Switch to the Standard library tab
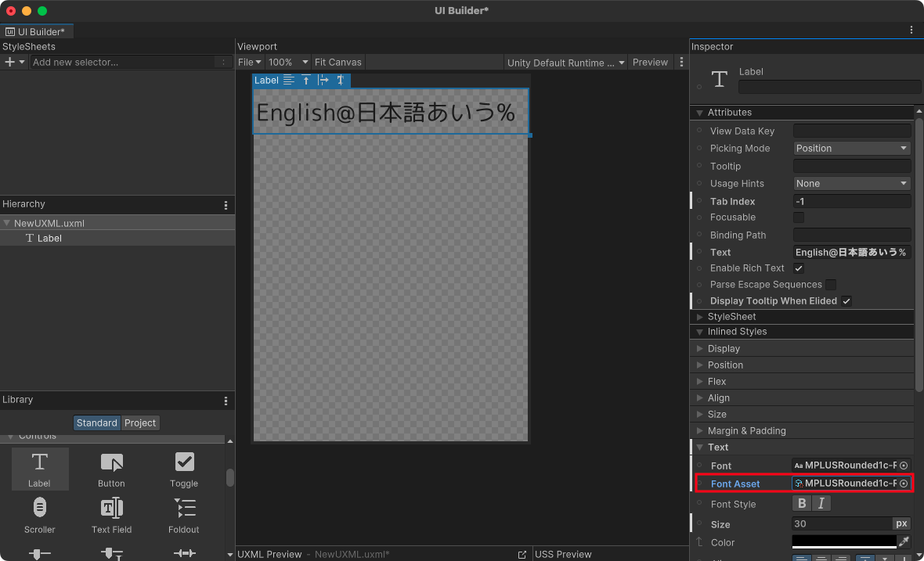This screenshot has height=561, width=924. (96, 423)
